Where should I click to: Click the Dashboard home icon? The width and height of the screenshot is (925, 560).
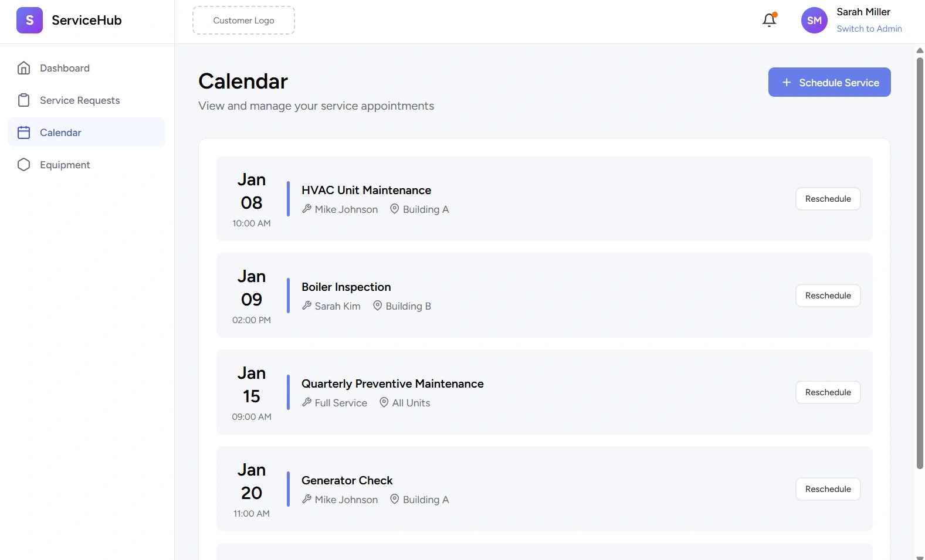click(24, 68)
